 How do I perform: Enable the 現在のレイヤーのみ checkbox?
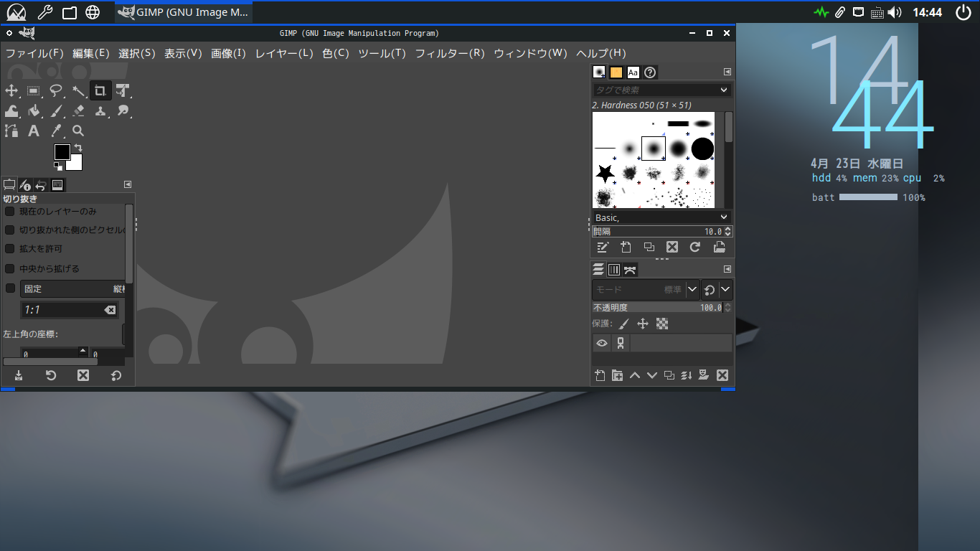(x=10, y=212)
